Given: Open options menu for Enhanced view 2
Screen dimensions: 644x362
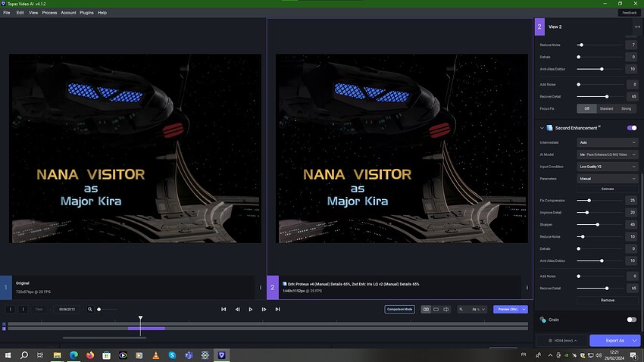Looking at the screenshot, I should point(527,287).
